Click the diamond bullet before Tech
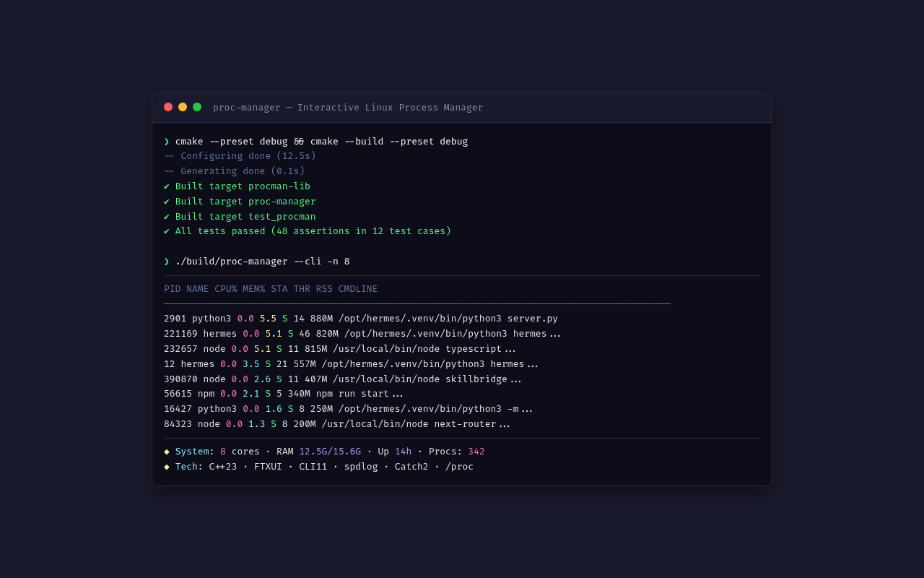924x578 pixels. click(x=167, y=467)
